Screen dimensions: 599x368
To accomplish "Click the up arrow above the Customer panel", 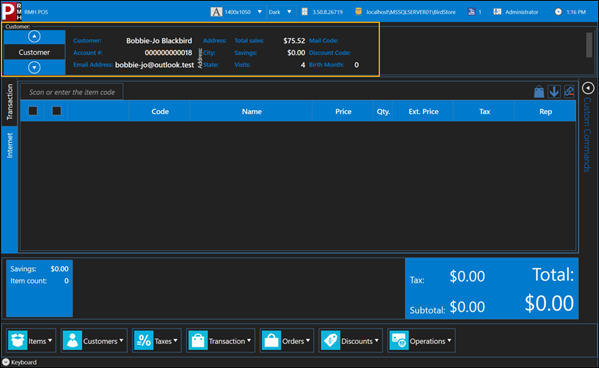I will (34, 37).
